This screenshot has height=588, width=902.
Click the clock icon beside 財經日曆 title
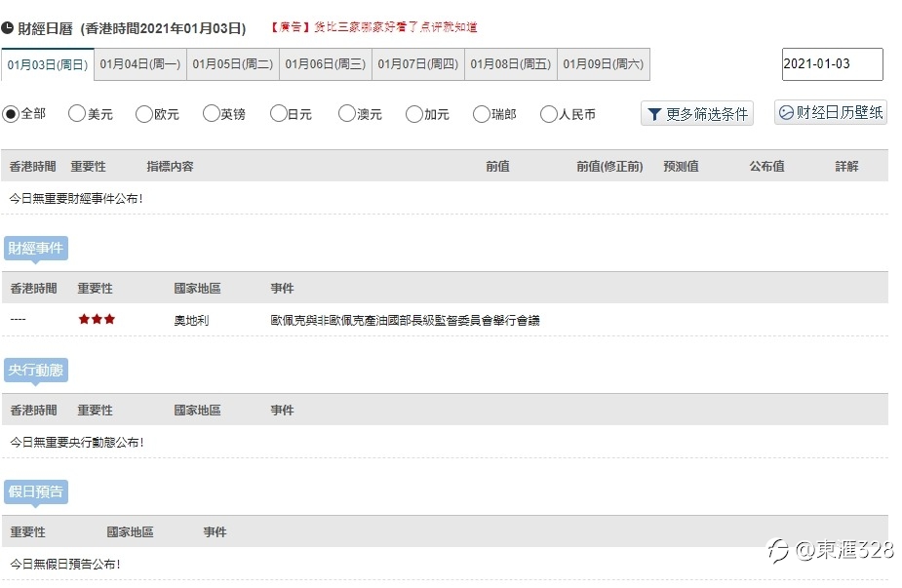(8, 27)
